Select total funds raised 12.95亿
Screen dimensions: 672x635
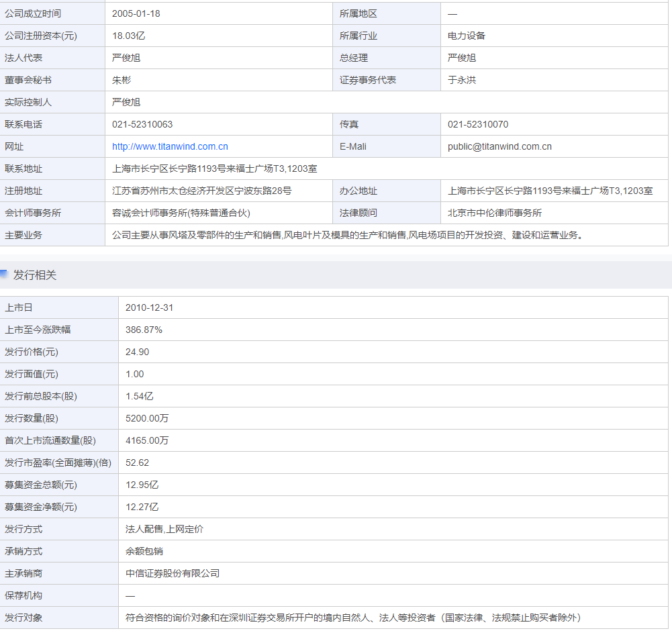click(142, 485)
